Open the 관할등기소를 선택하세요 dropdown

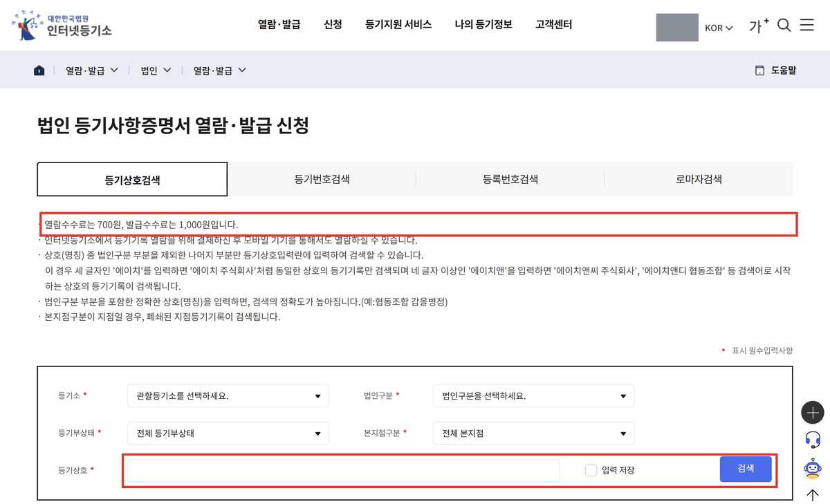click(x=228, y=396)
